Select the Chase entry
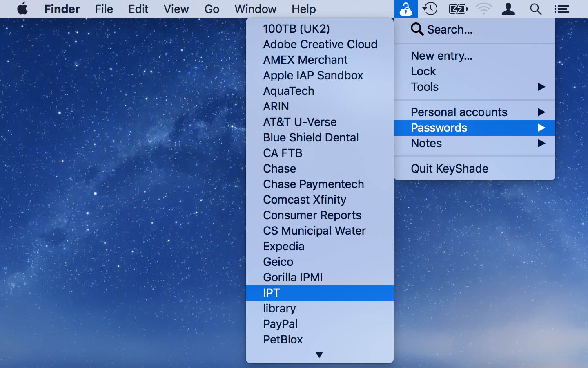Image resolution: width=588 pixels, height=368 pixels. coord(320,168)
